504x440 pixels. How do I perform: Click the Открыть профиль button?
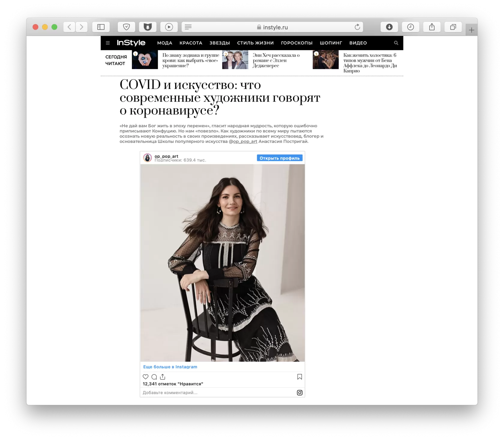coord(280,158)
